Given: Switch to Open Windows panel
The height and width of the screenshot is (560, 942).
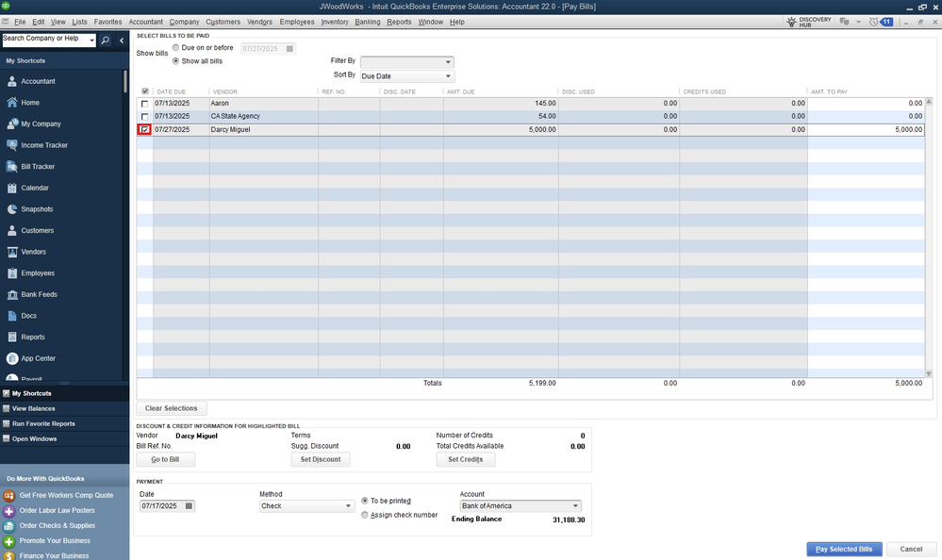Looking at the screenshot, I should [x=34, y=438].
